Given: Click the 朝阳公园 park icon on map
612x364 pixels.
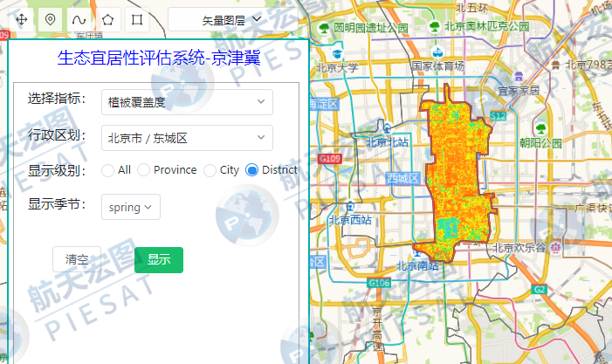Looking at the screenshot, I should 541,128.
